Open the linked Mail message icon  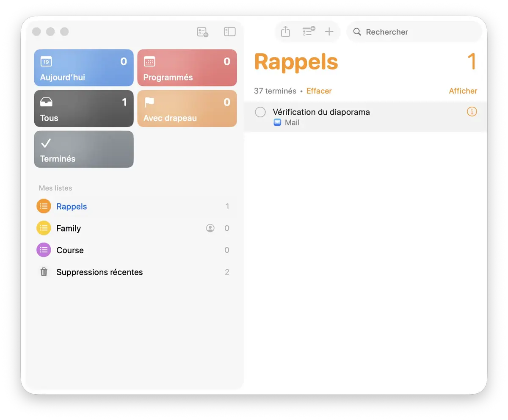coord(277,123)
